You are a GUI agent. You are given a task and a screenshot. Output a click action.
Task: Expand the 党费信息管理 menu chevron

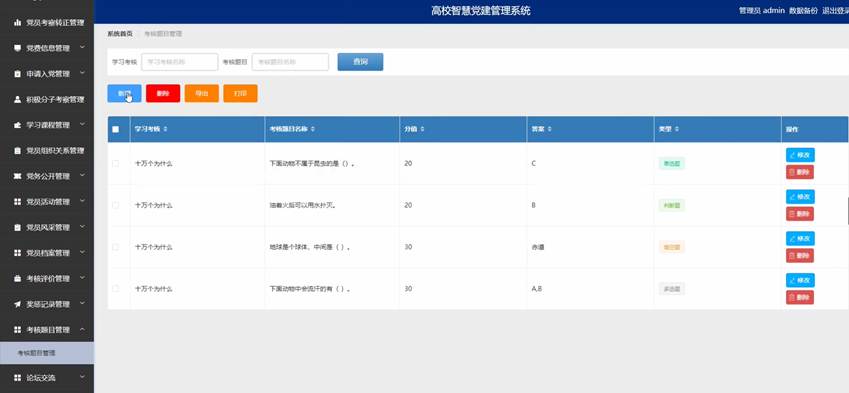(x=82, y=48)
